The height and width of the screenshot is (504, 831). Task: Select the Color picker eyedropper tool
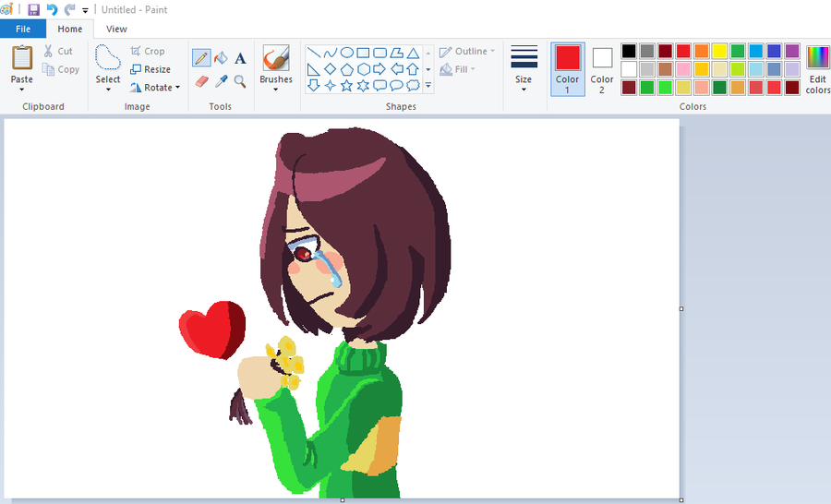click(x=221, y=81)
